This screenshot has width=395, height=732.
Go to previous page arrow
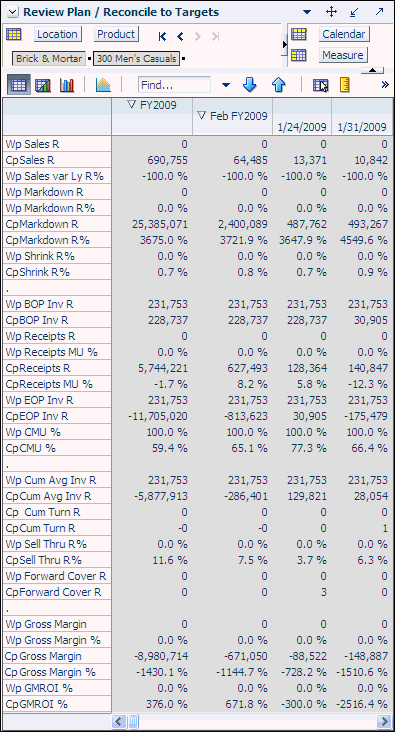[180, 36]
